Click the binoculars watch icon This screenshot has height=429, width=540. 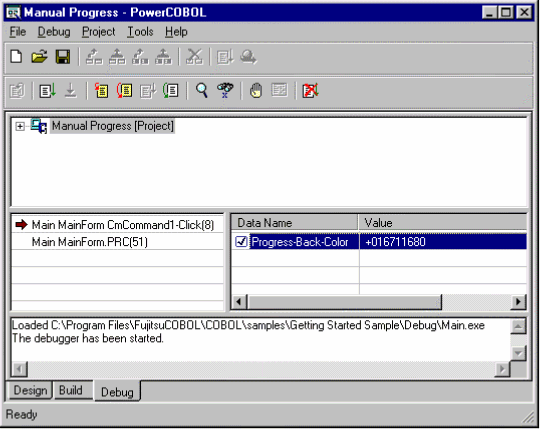225,91
